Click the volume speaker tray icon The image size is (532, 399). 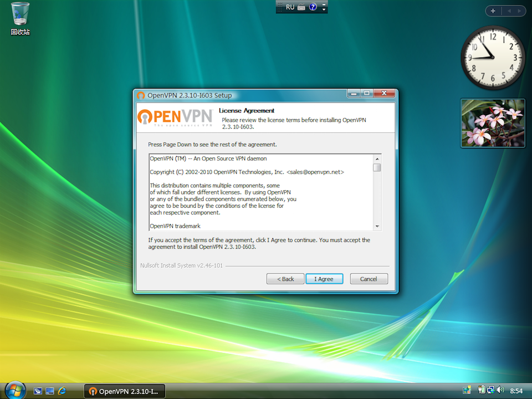click(500, 390)
